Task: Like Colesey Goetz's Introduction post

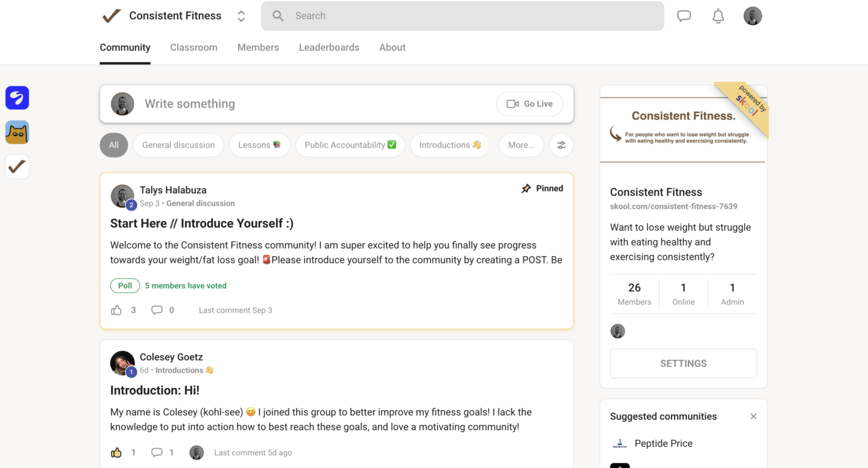Action: [116, 452]
